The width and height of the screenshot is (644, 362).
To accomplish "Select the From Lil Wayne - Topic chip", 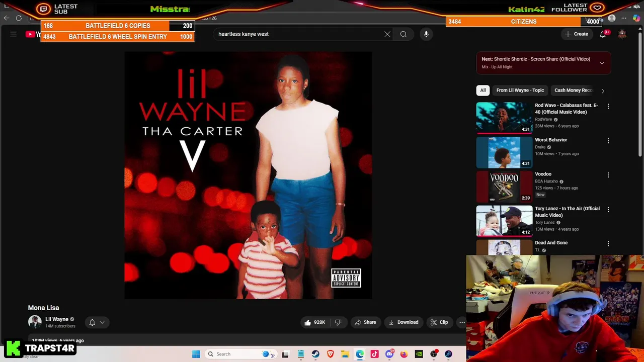I will 520,90.
